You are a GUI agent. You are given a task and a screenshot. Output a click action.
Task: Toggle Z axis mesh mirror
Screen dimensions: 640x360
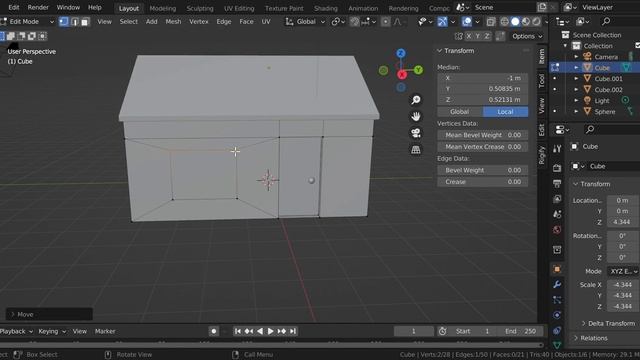point(487,36)
